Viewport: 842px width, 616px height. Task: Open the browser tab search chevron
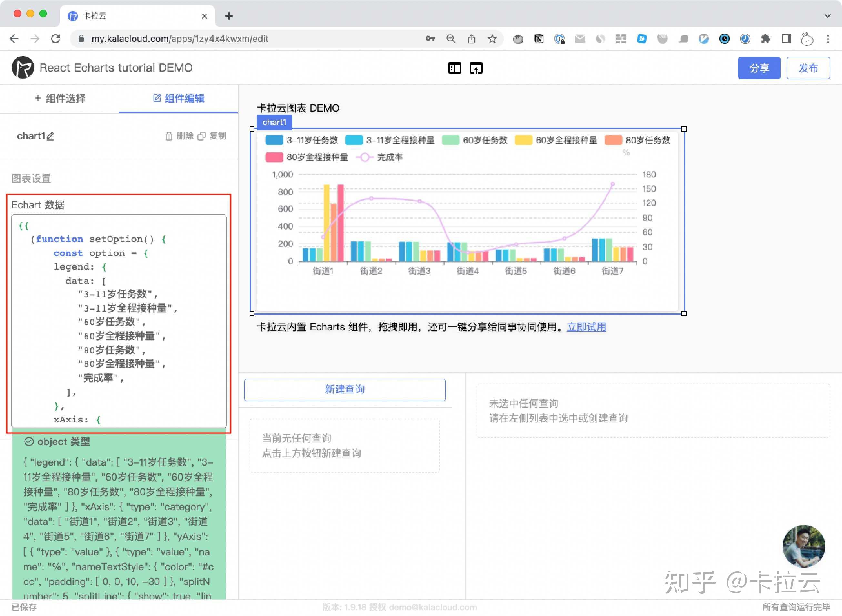click(827, 16)
